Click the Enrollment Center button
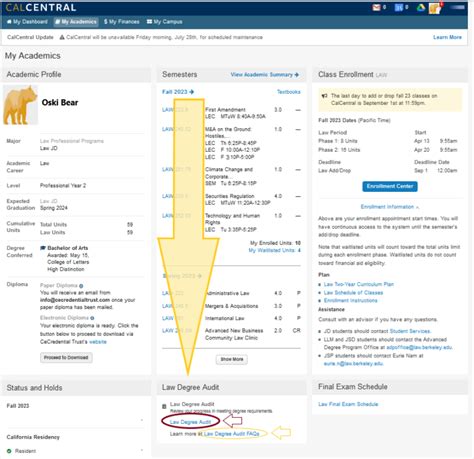 coord(390,186)
